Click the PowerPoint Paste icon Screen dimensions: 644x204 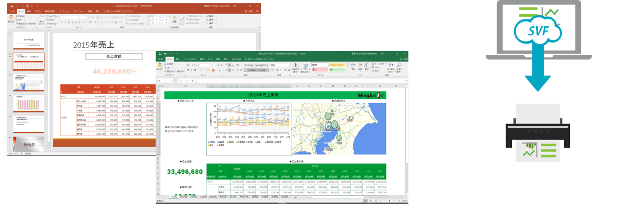coord(11,17)
